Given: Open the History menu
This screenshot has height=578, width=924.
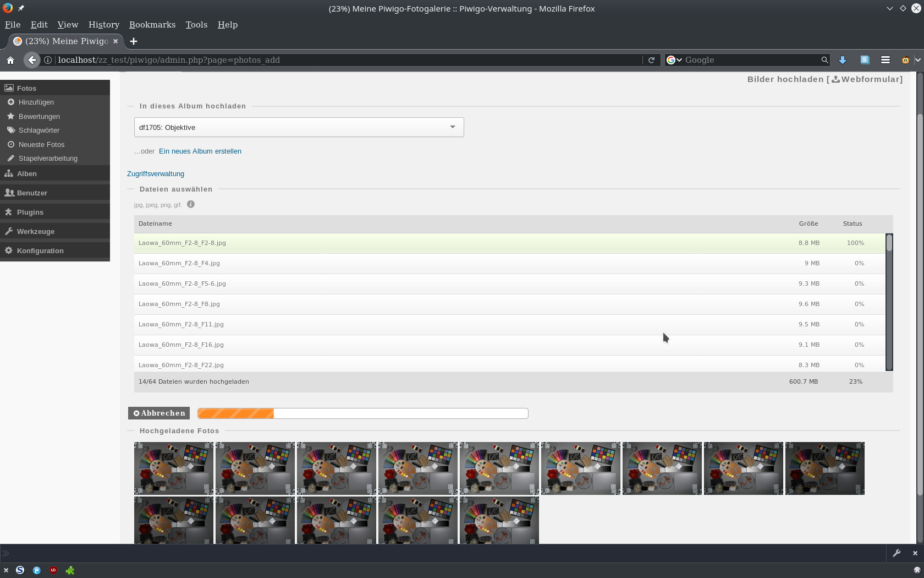Looking at the screenshot, I should pyautogui.click(x=104, y=25).
